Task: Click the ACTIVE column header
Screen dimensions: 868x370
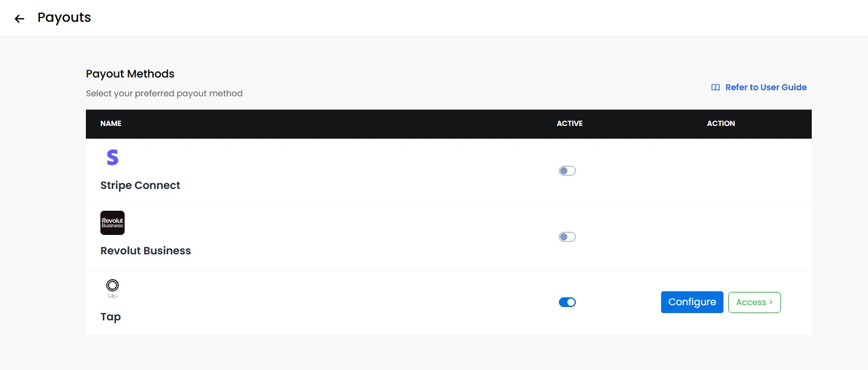Action: 570,124
